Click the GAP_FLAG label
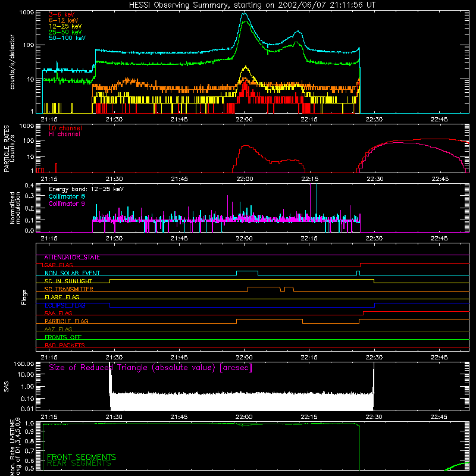Screen dimensions: 476x476 click(58, 265)
